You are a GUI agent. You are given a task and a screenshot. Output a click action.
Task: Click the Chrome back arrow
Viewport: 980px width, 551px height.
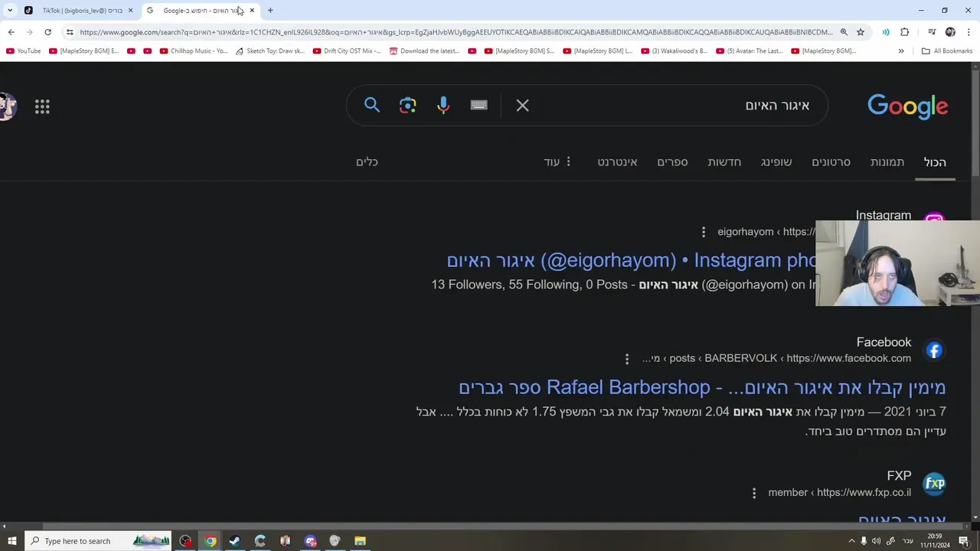tap(11, 32)
